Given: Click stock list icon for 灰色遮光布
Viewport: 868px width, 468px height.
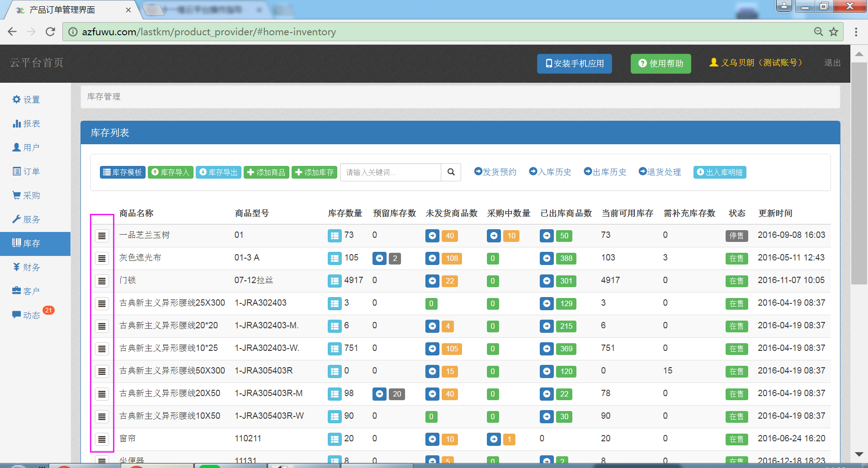Looking at the screenshot, I should [x=335, y=259].
